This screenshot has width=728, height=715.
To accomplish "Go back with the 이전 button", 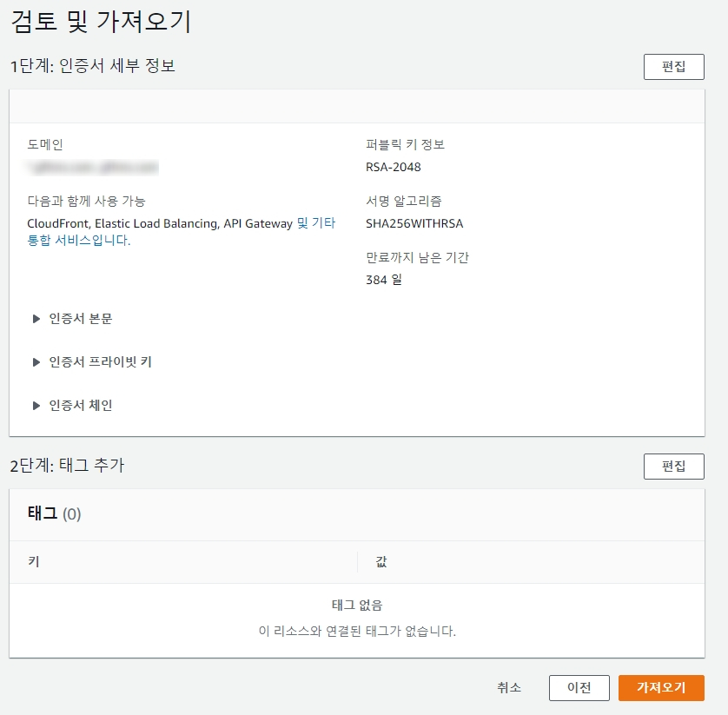I will (579, 688).
